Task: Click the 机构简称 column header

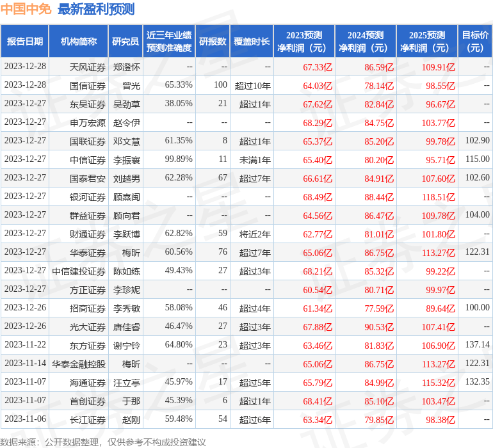Action: (x=78, y=41)
